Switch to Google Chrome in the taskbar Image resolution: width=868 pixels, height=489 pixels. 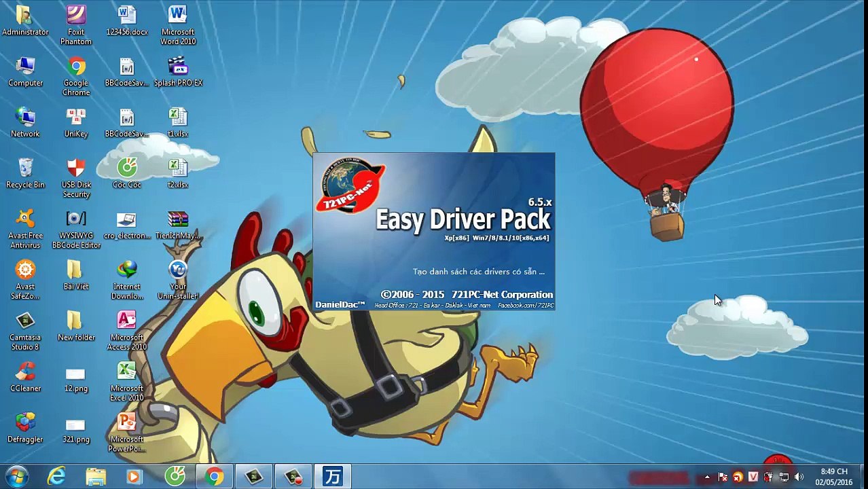215,477
